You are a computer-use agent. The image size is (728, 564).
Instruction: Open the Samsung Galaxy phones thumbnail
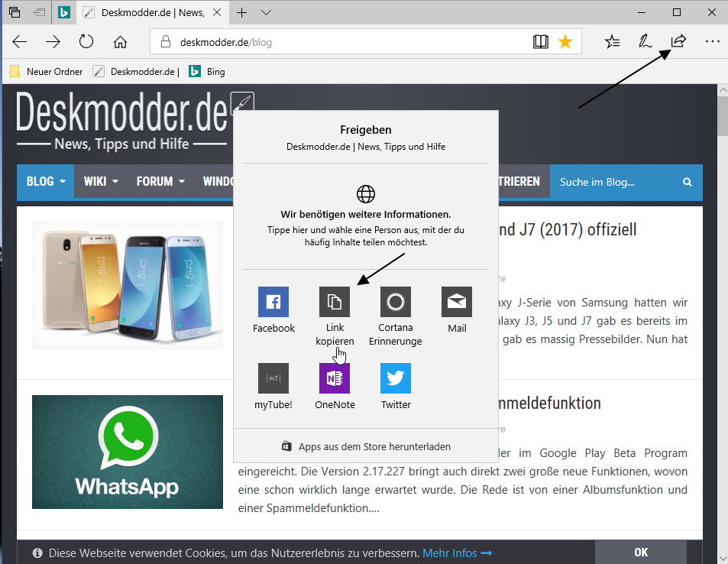pos(128,285)
